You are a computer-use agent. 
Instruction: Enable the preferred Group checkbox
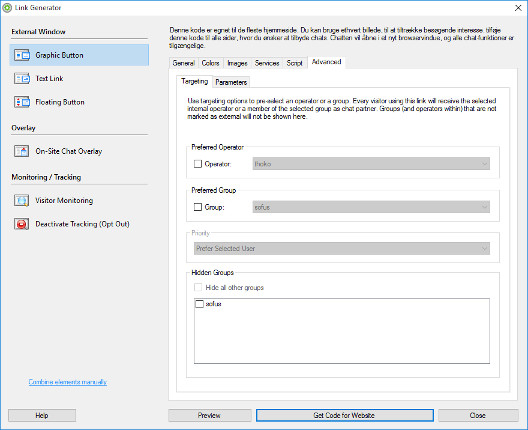pos(198,207)
